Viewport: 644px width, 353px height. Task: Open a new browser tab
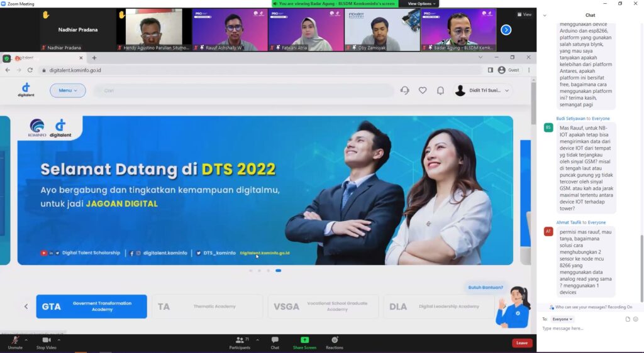click(x=94, y=58)
